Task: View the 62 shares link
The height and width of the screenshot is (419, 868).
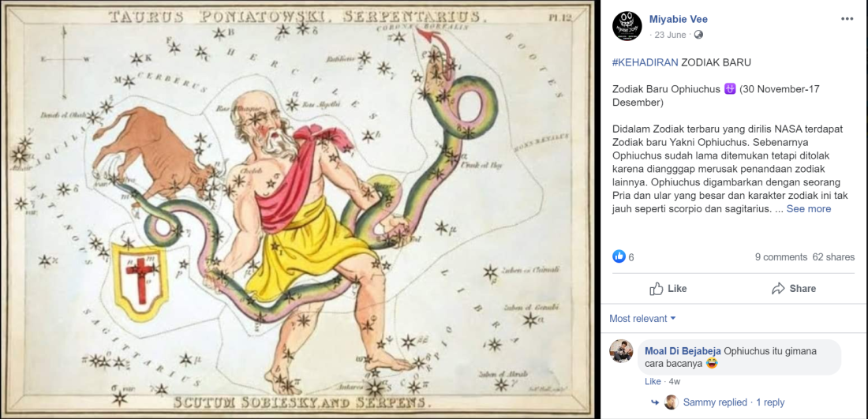Action: 834,256
